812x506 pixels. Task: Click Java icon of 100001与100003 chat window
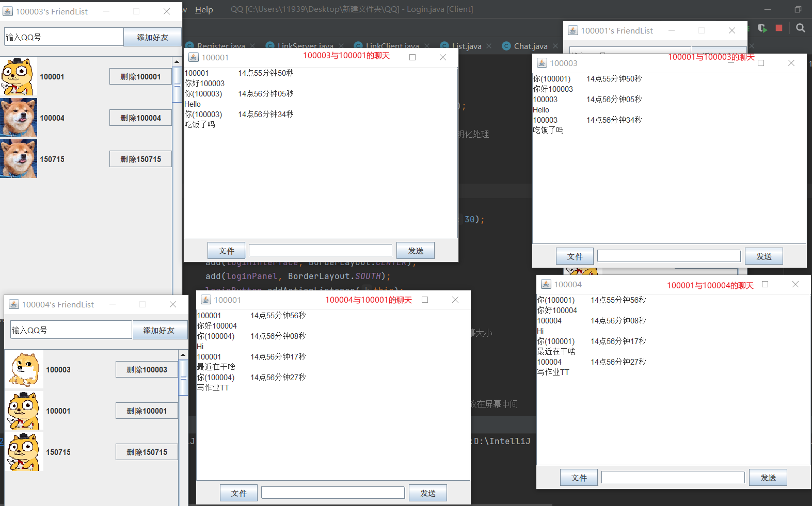542,63
